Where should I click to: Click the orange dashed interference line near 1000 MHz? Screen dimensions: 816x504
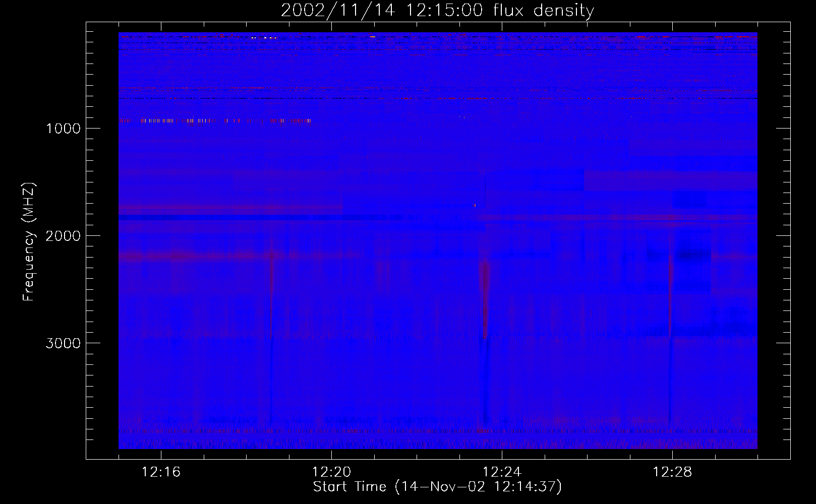click(215, 121)
